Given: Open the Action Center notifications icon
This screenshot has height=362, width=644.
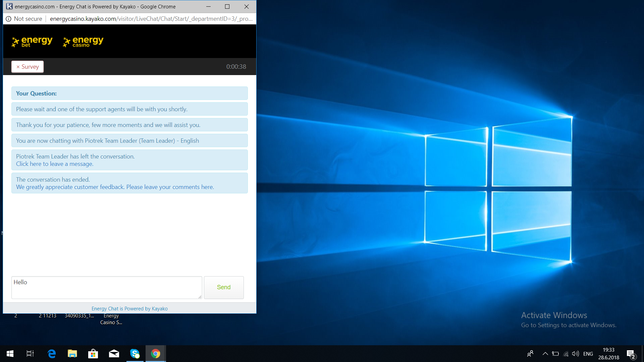Looking at the screenshot, I should pyautogui.click(x=631, y=354).
